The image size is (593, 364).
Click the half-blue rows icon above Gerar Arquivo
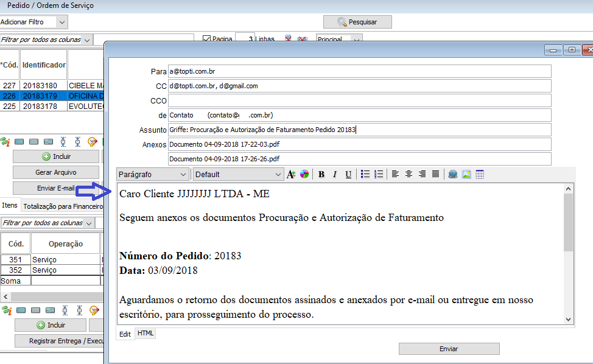point(49,142)
